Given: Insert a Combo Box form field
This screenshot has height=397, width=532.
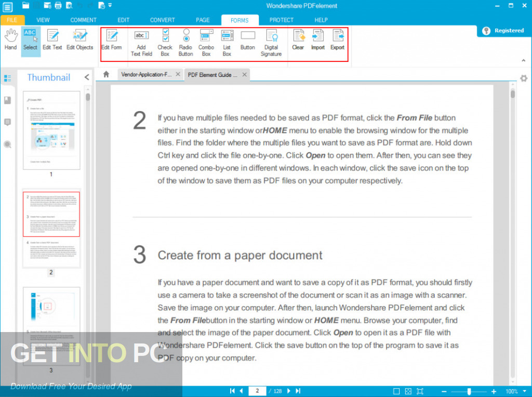Looking at the screenshot, I should pos(206,43).
